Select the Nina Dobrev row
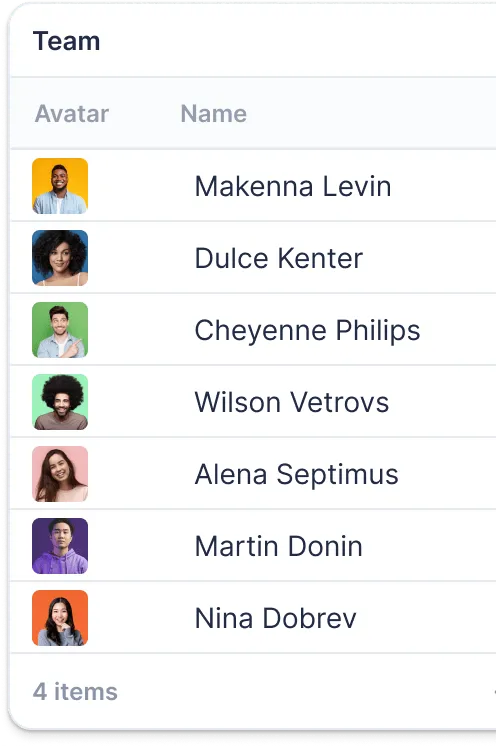 tap(253, 618)
